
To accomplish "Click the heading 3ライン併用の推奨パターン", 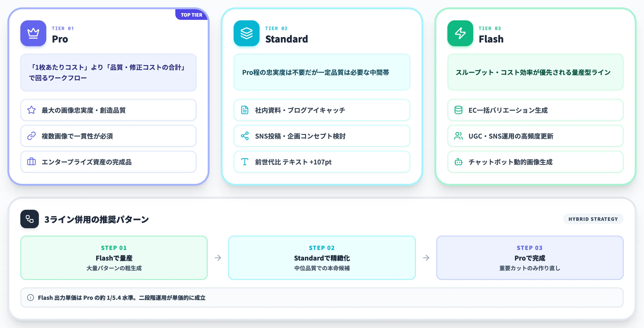I will pos(96,219).
